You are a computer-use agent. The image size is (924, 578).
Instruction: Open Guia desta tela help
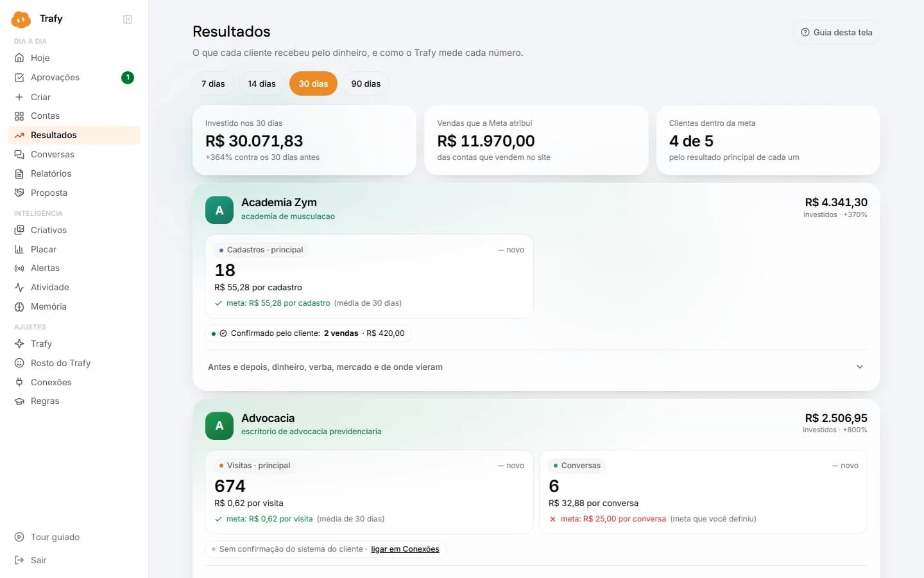(836, 32)
